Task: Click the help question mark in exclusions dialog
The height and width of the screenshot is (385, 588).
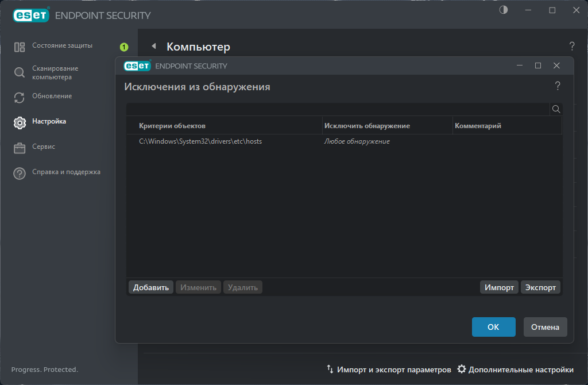Action: click(557, 86)
